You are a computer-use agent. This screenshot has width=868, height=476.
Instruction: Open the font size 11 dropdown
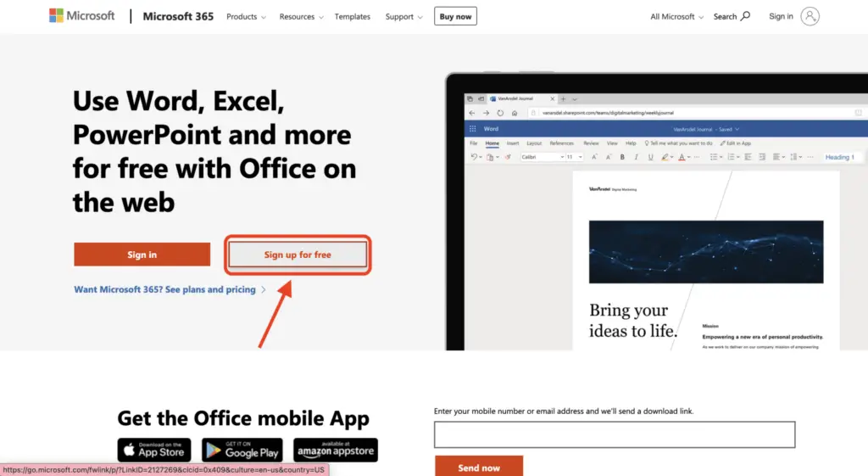tap(574, 157)
